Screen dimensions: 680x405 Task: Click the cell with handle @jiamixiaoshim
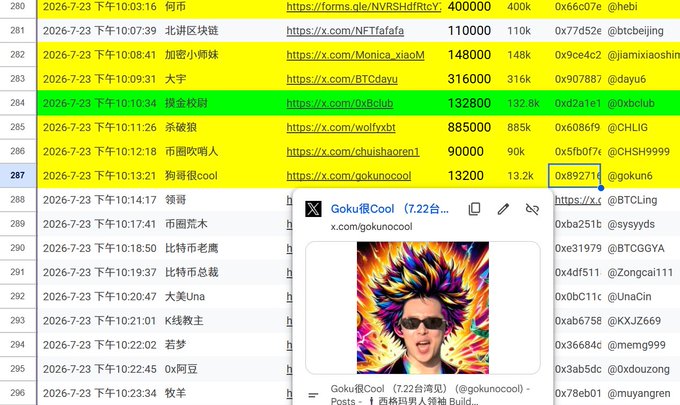[644, 55]
